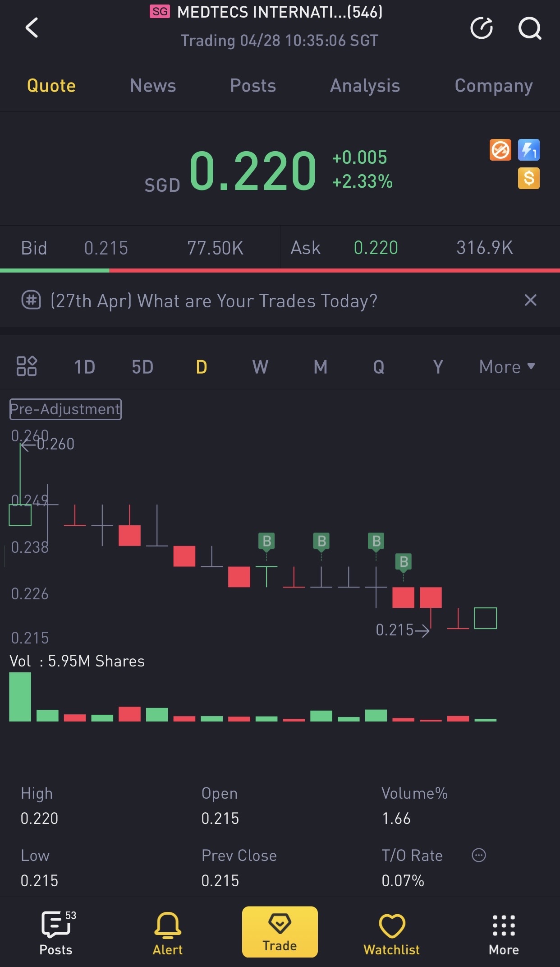Viewport: 560px width, 967px height.
Task: Dismiss the 27th Apr trades banner
Action: [530, 300]
